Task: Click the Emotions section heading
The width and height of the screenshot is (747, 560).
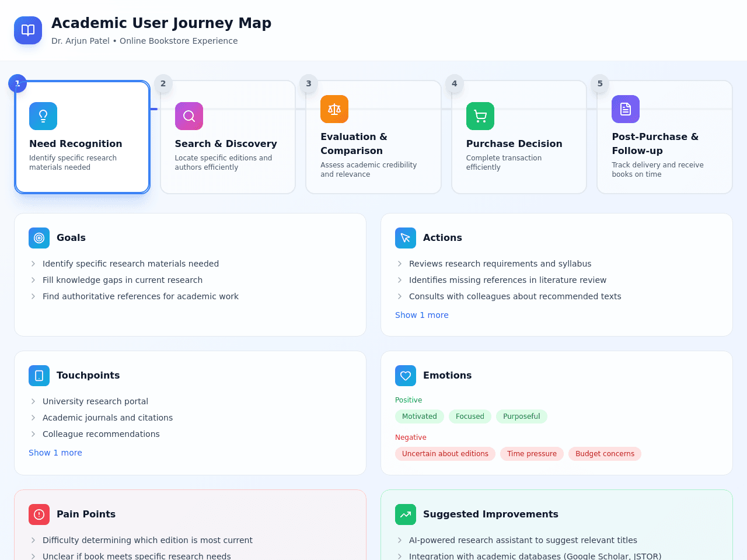Action: pyautogui.click(x=447, y=376)
